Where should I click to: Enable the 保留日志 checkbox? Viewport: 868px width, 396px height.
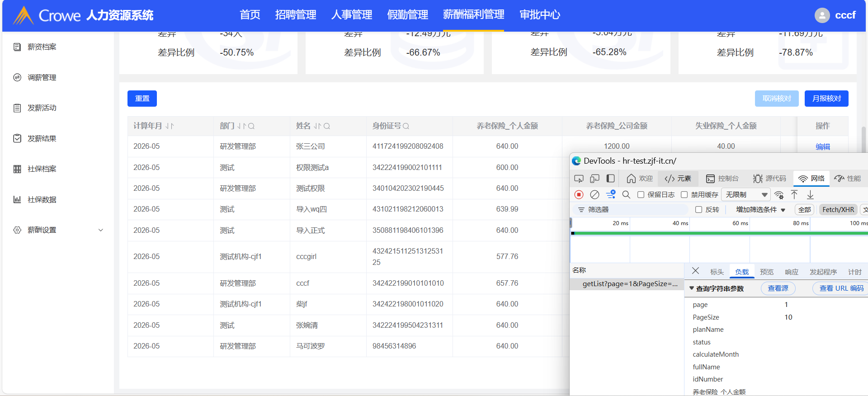(641, 195)
